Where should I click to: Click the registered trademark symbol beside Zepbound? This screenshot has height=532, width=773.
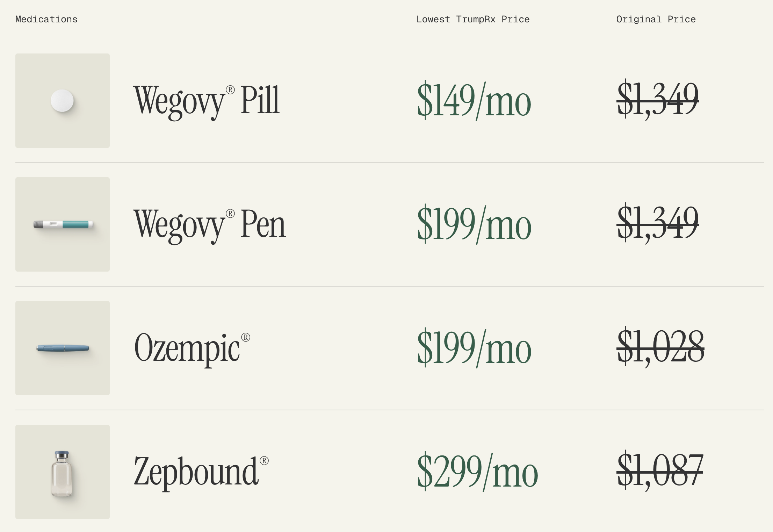click(x=264, y=461)
